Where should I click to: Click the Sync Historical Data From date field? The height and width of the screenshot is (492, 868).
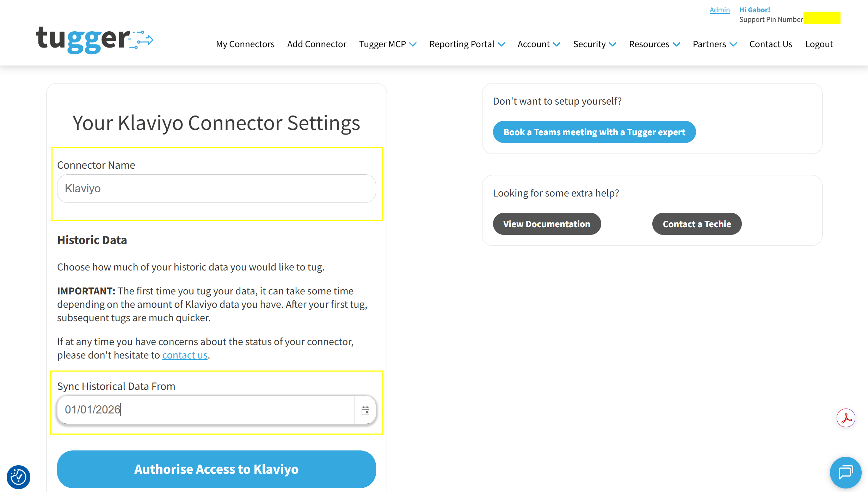click(206, 410)
